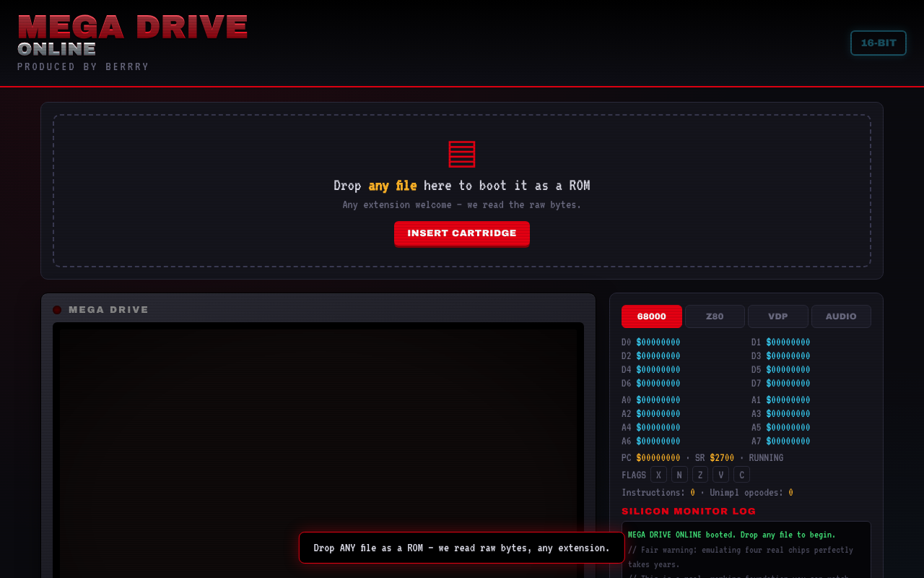924x578 pixels.
Task: Toggle the C flag indicator
Action: click(741, 475)
